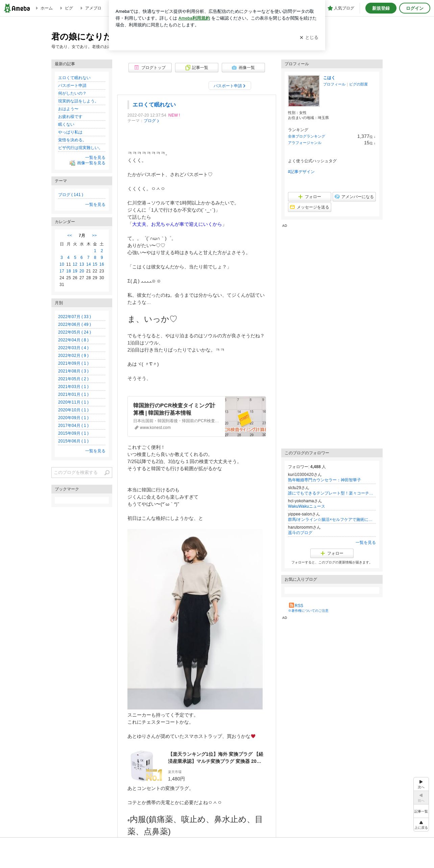The height and width of the screenshot is (868, 434).
Task: Click the RSS feed icon
Action: tap(291, 605)
